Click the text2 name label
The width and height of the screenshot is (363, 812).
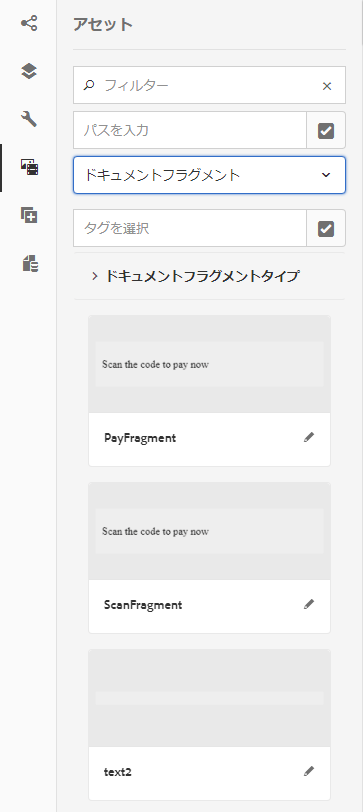click(118, 772)
